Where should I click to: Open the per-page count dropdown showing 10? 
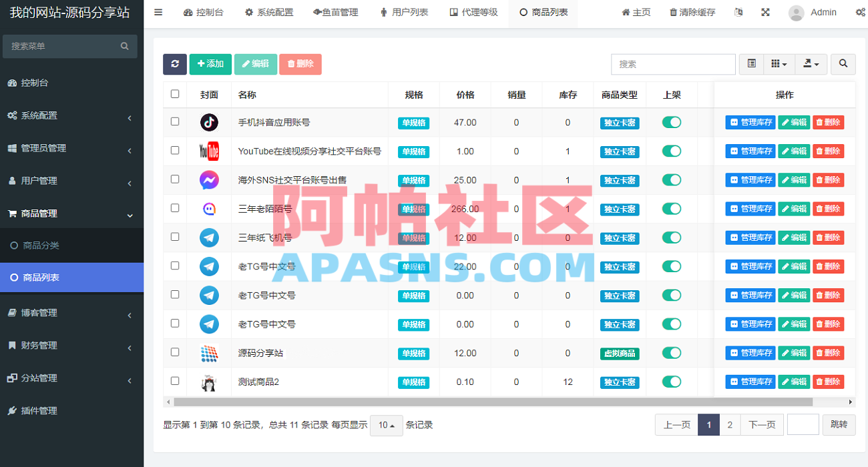point(386,424)
